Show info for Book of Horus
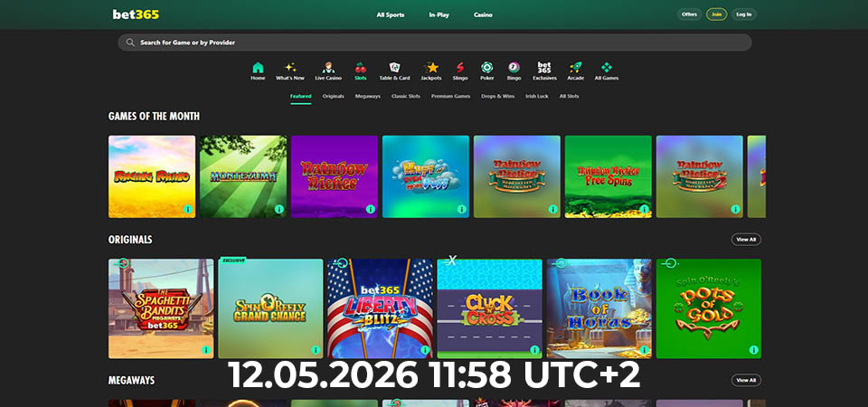Screen dimensions: 868x407 (645, 350)
